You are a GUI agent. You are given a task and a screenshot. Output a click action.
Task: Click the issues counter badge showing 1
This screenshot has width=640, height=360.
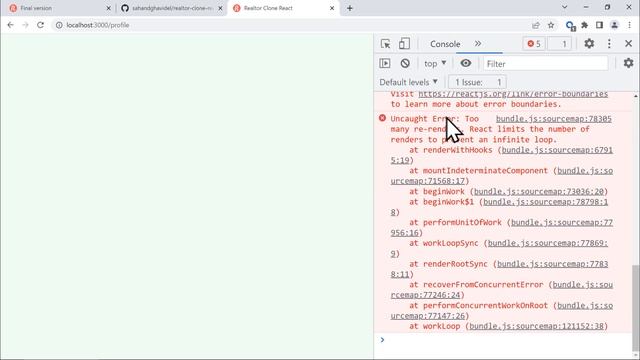pyautogui.click(x=560, y=44)
